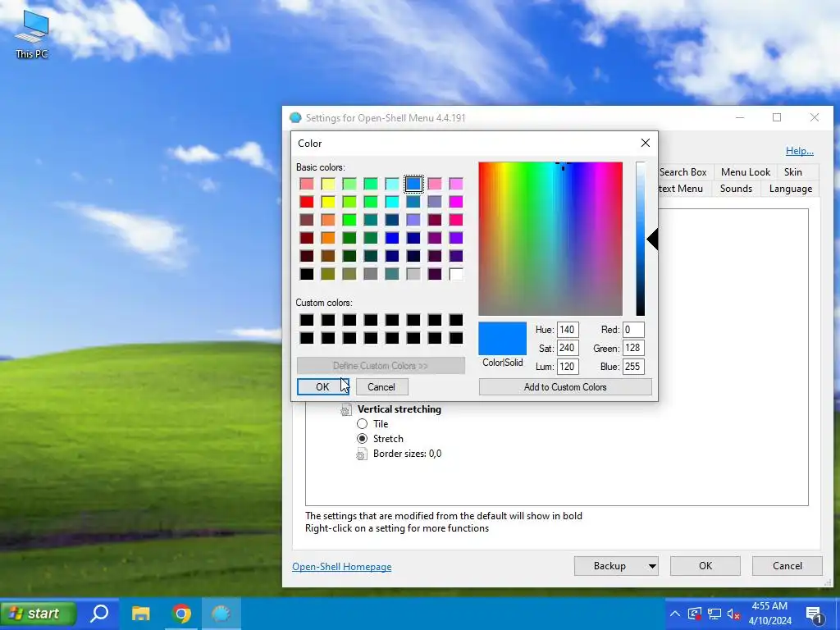Select the first custom color slot

(x=307, y=320)
